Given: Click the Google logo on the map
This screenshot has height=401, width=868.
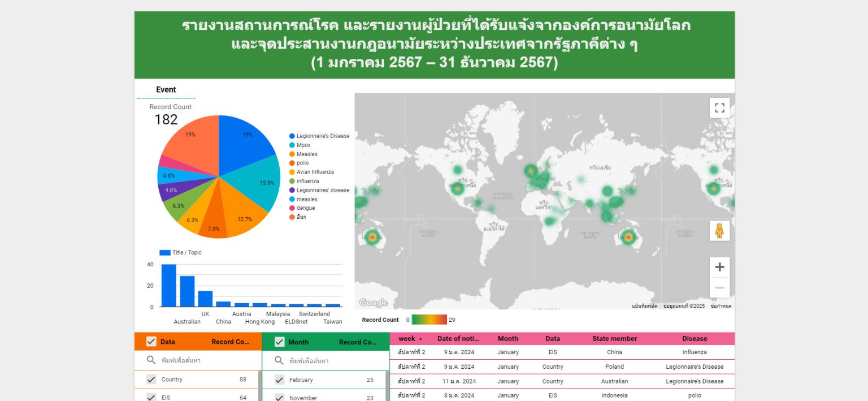Looking at the screenshot, I should pos(373,303).
